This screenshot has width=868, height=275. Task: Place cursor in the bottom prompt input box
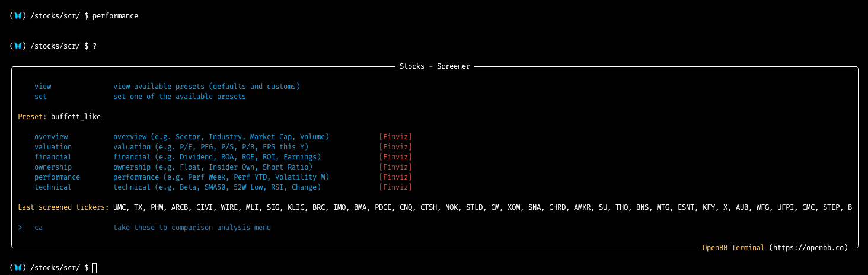point(94,268)
